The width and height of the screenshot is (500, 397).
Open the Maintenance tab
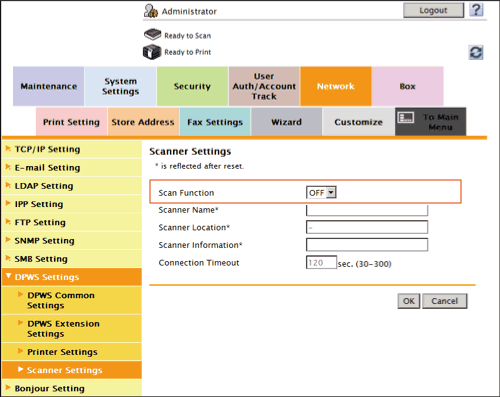coord(49,86)
